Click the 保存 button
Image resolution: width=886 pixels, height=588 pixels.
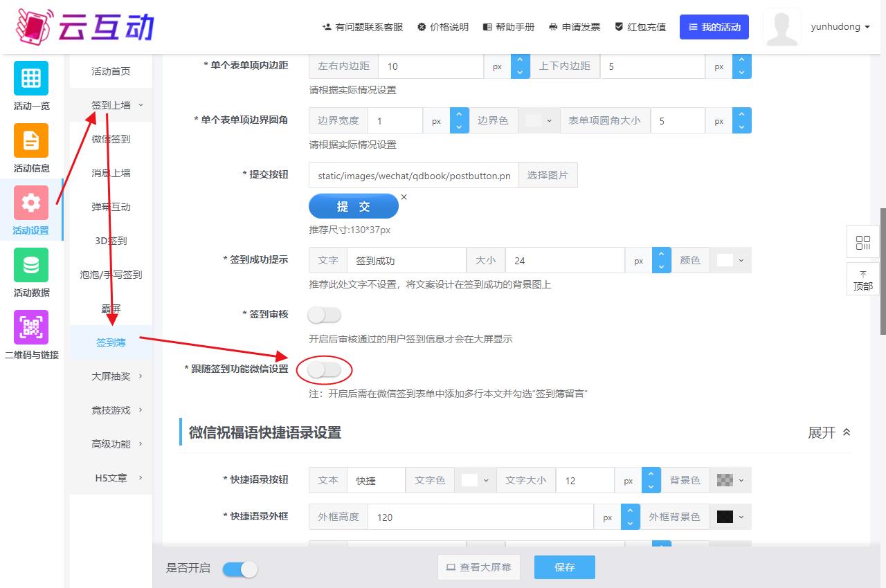pyautogui.click(x=564, y=567)
